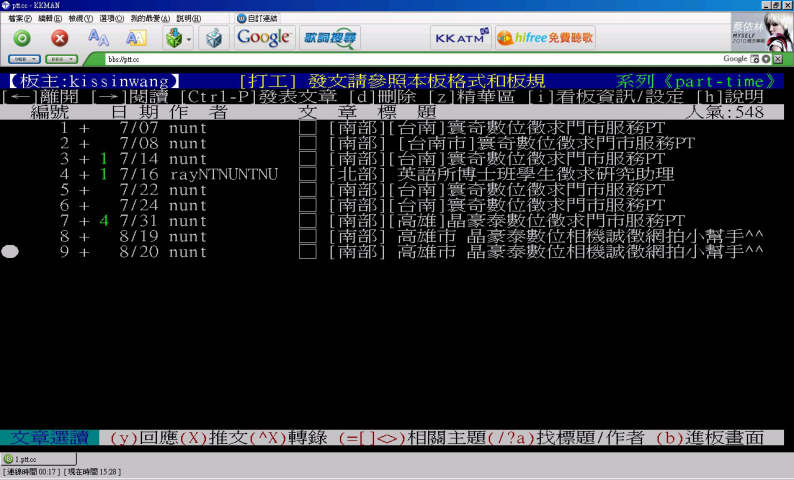
Task: Click the bbs://ptt.cc address field
Action: [x=405, y=59]
